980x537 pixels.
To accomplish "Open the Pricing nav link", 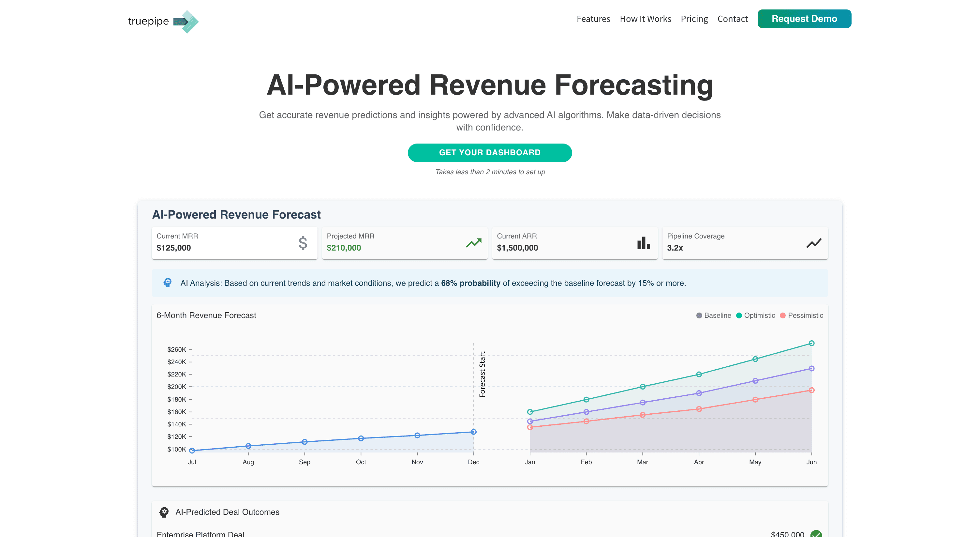I will tap(694, 19).
